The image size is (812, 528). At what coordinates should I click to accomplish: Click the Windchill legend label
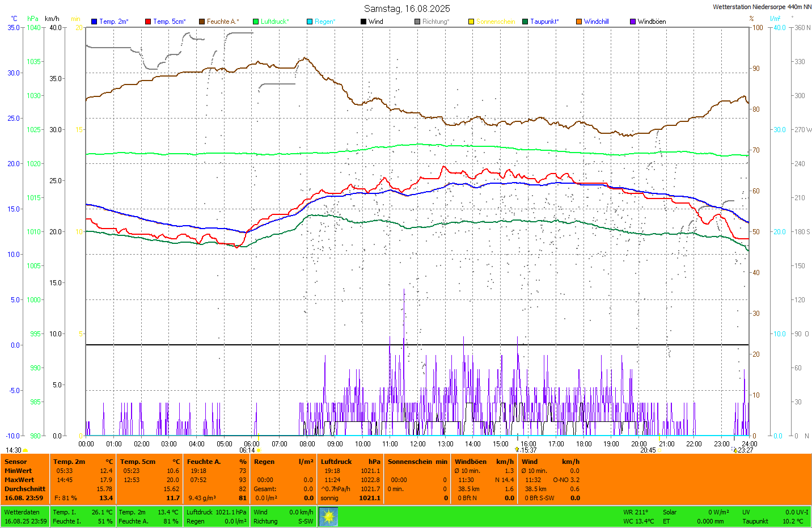[596, 22]
